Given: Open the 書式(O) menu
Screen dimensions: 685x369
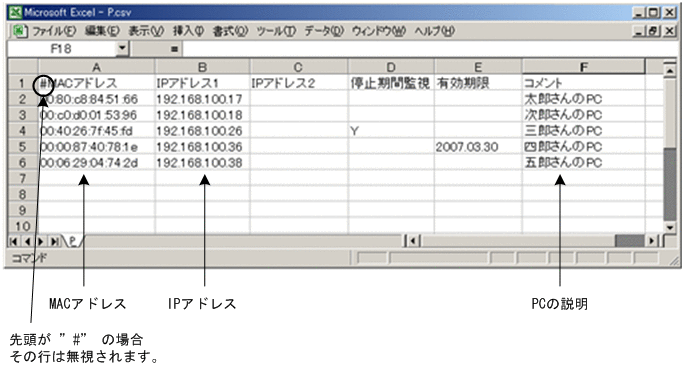Looking at the screenshot, I should coord(230,31).
